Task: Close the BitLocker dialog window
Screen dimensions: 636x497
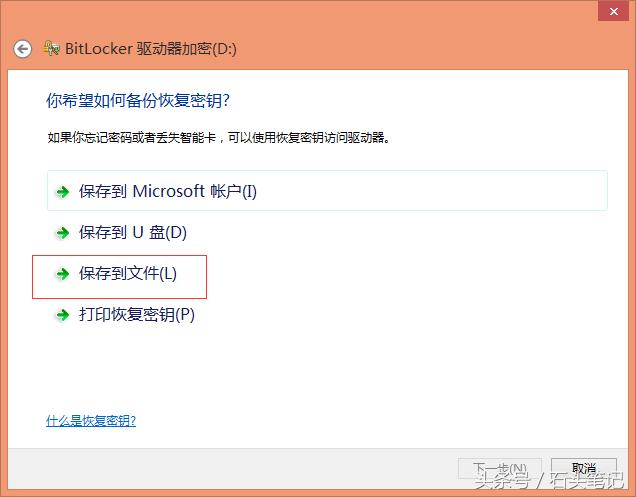Action: click(x=614, y=11)
